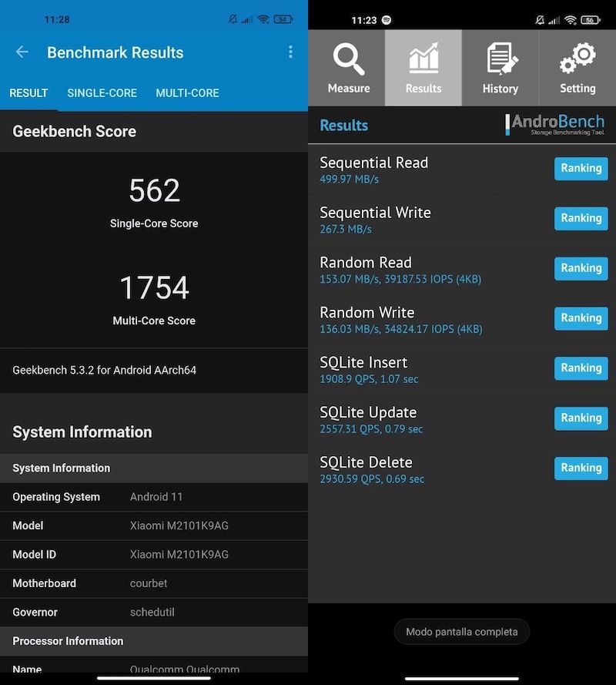
Task: Tap the Model row showing Xiaomi M2101K9AG
Action: point(154,526)
